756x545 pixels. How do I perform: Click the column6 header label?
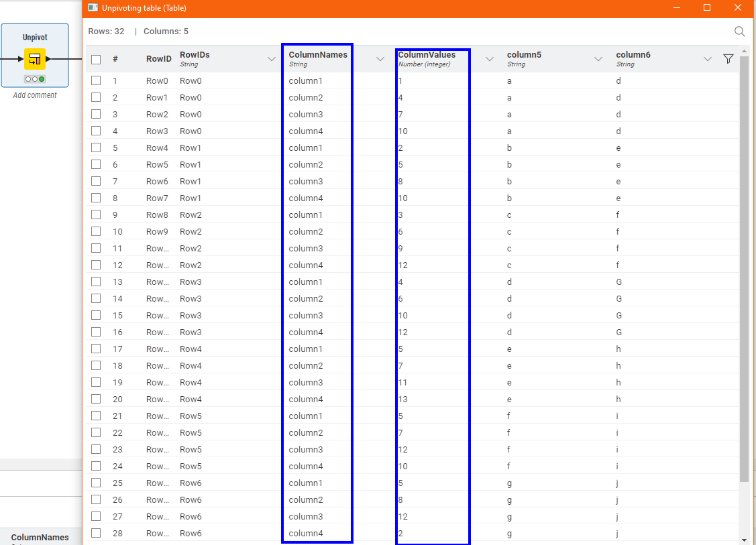coord(633,54)
